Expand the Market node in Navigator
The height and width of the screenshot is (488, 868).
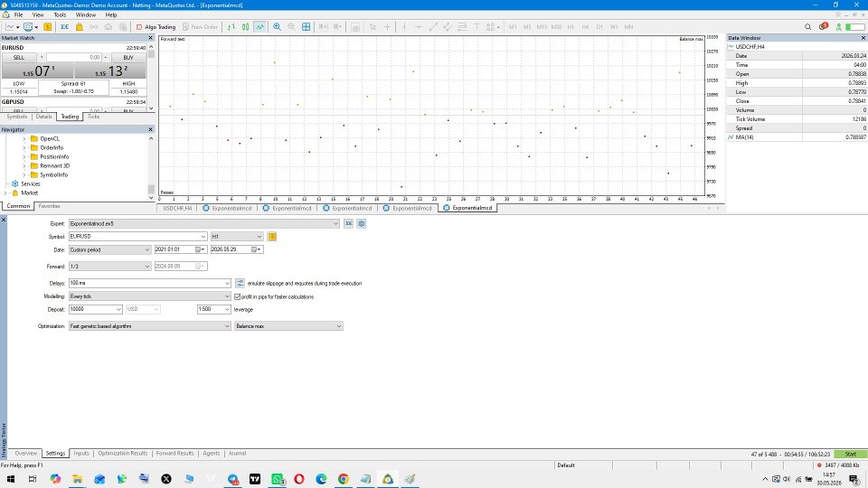(5, 193)
